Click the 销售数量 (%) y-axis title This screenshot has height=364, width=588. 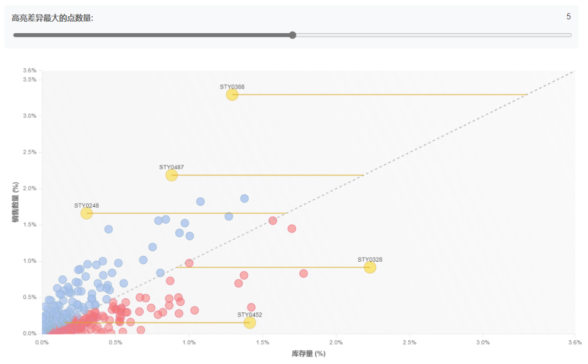(x=15, y=202)
